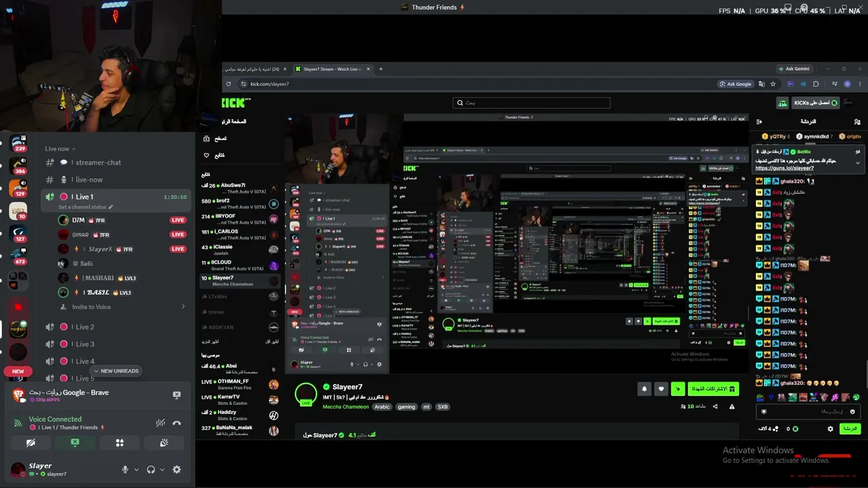This screenshot has width=868, height=488.
Task: Open the Arabic tag
Action: click(382, 407)
